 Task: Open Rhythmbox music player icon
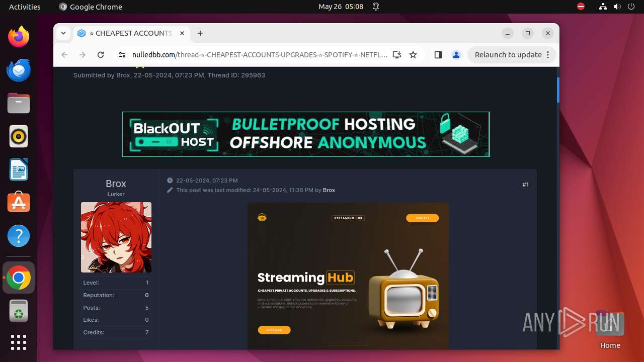[x=19, y=136]
